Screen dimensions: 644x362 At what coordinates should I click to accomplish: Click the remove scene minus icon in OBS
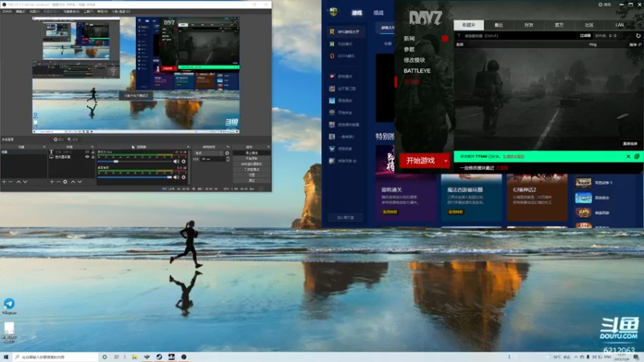pos(10,182)
